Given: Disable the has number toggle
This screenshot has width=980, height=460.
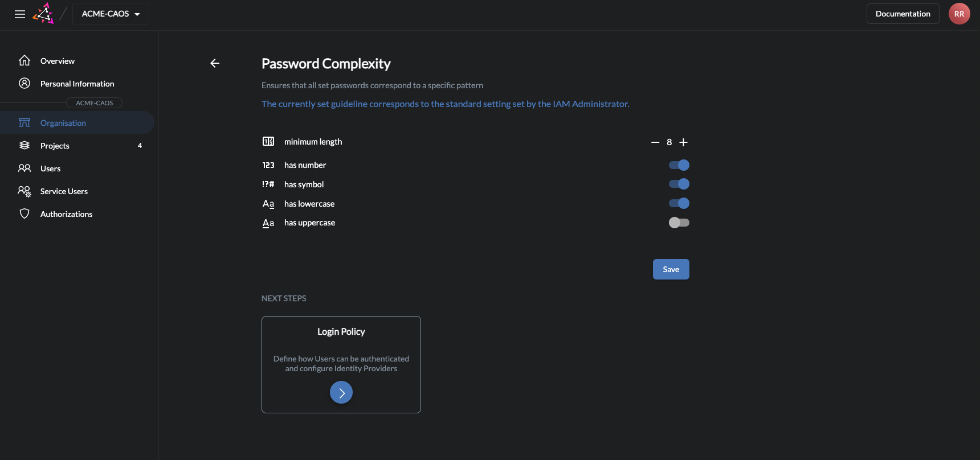Looking at the screenshot, I should pyautogui.click(x=679, y=165).
